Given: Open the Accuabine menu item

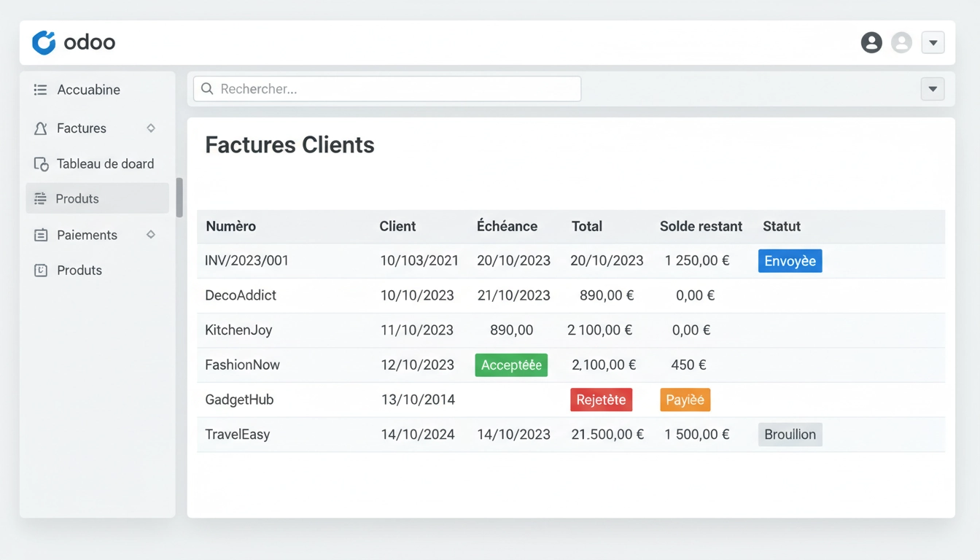Looking at the screenshot, I should (88, 90).
